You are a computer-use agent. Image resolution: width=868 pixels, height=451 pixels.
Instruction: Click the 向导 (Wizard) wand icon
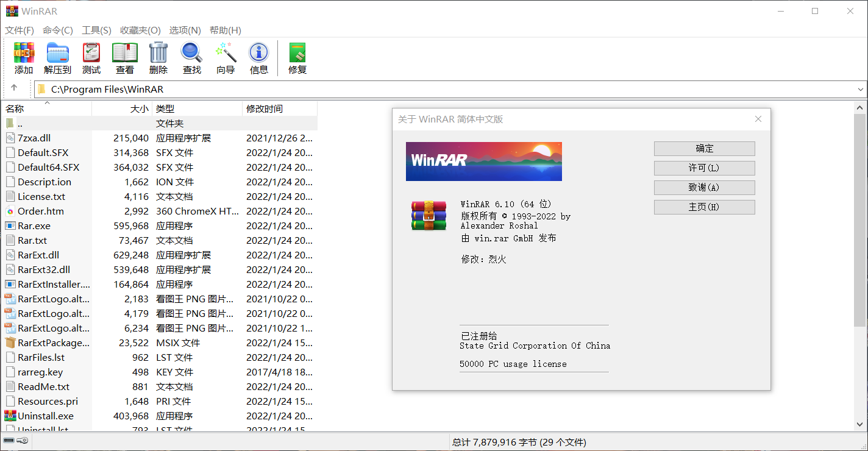226,52
